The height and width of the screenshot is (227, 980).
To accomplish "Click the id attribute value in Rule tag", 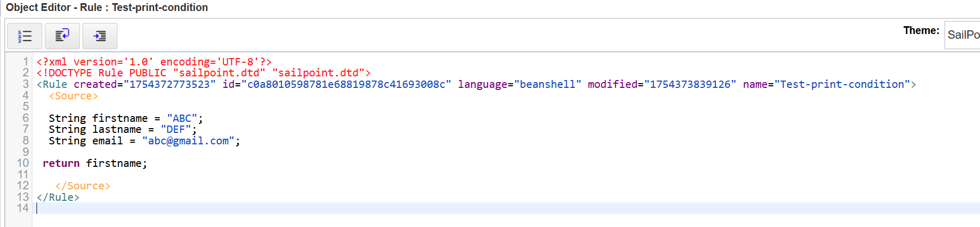I will (x=346, y=84).
